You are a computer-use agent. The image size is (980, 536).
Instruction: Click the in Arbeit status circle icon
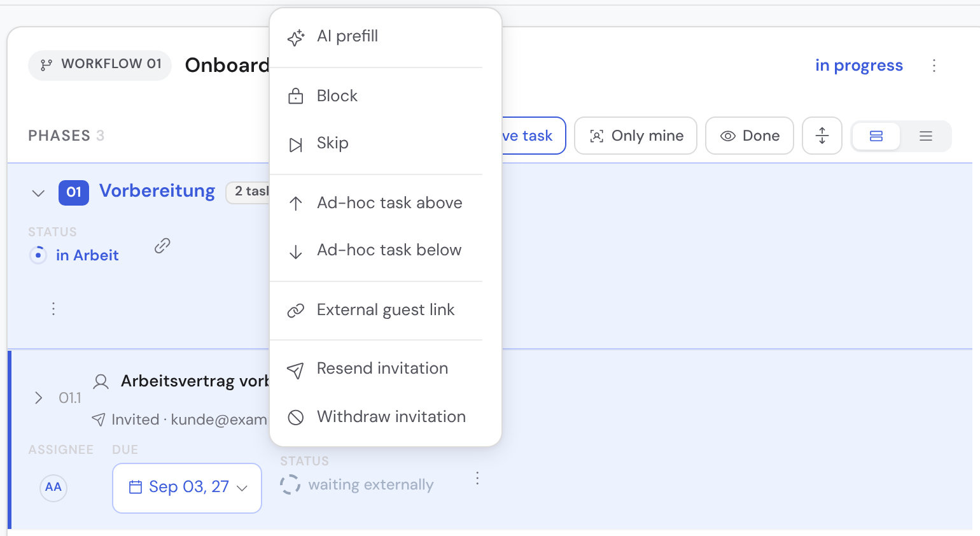click(38, 255)
